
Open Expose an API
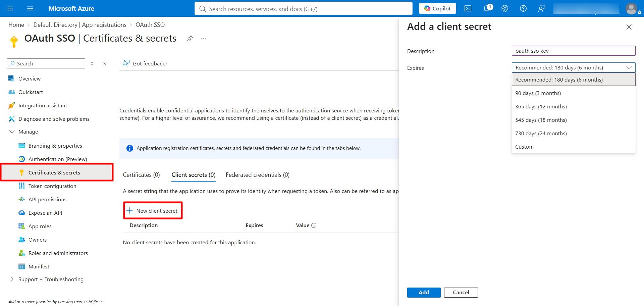(x=45, y=213)
